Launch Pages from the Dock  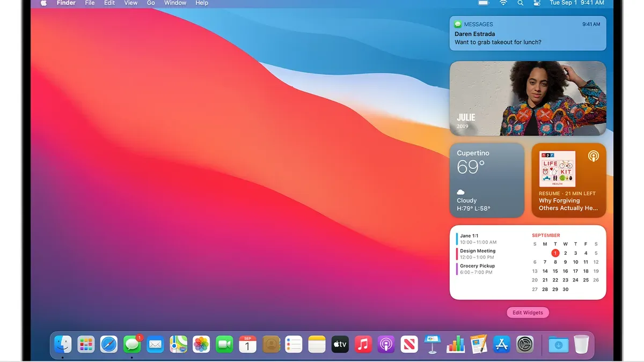[x=479, y=344]
